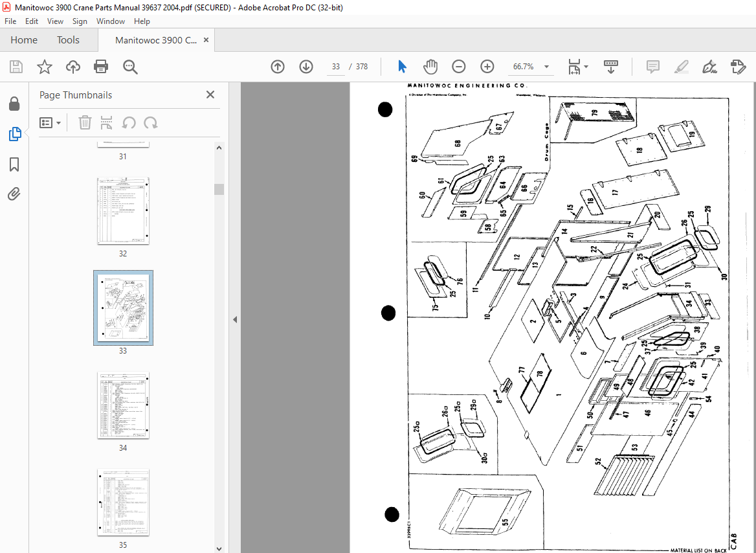Open the Find text magnifier
Image resolution: width=756 pixels, height=553 pixels.
pyautogui.click(x=130, y=67)
